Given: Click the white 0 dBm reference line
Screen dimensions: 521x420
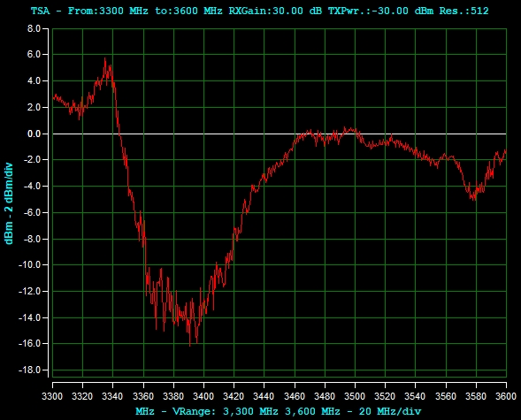Looking at the screenshot, I should 280,134.
